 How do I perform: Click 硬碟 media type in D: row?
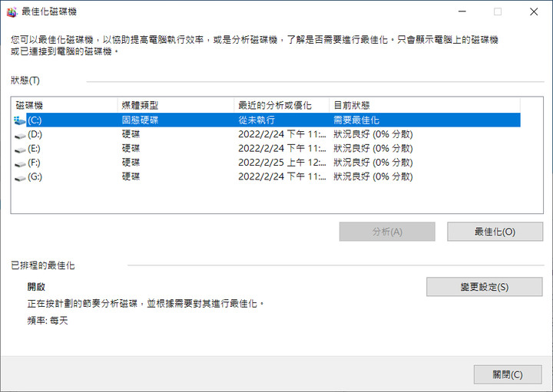pos(131,134)
